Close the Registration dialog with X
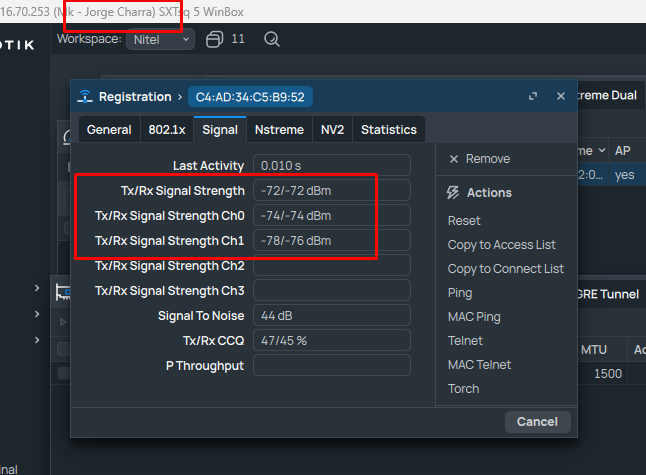 coord(561,97)
